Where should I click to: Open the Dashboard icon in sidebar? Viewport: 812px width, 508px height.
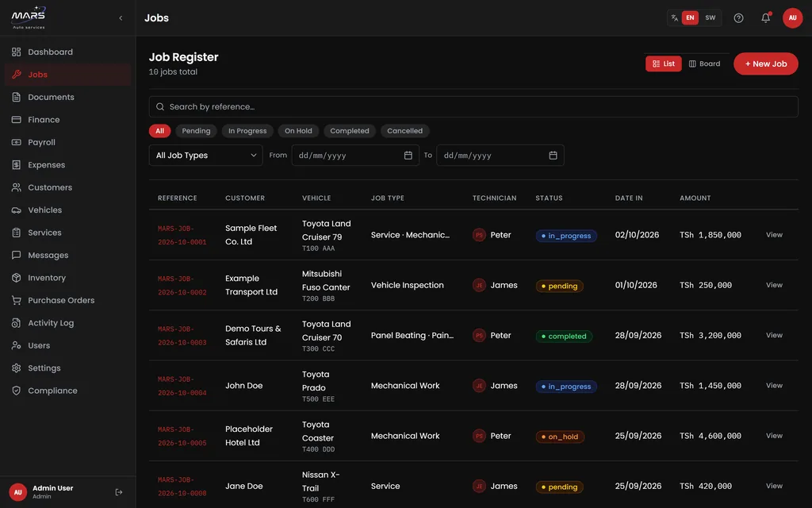click(x=17, y=52)
